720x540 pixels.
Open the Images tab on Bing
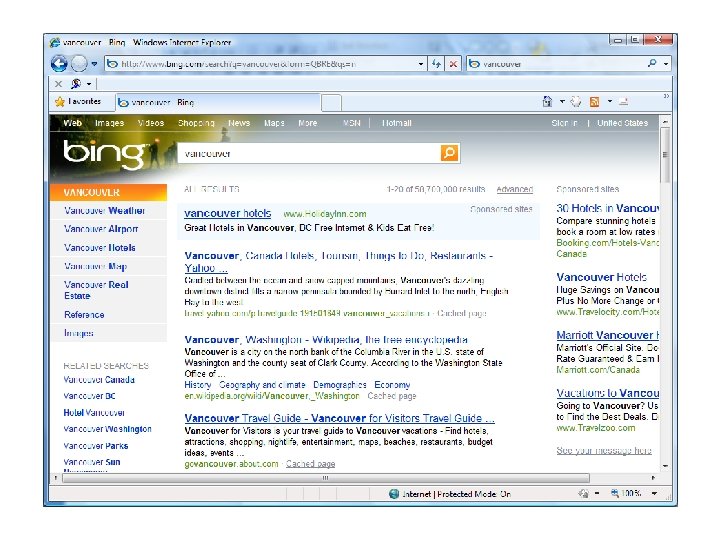coord(109,123)
